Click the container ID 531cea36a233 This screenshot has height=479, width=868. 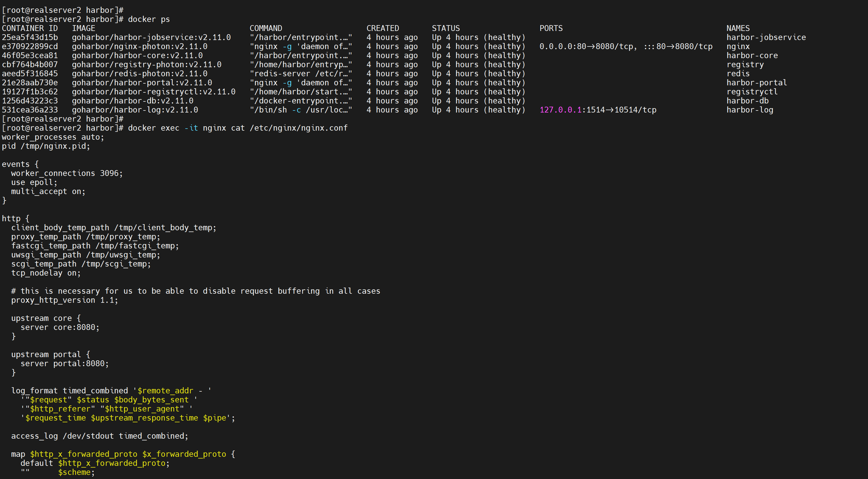pyautogui.click(x=30, y=110)
